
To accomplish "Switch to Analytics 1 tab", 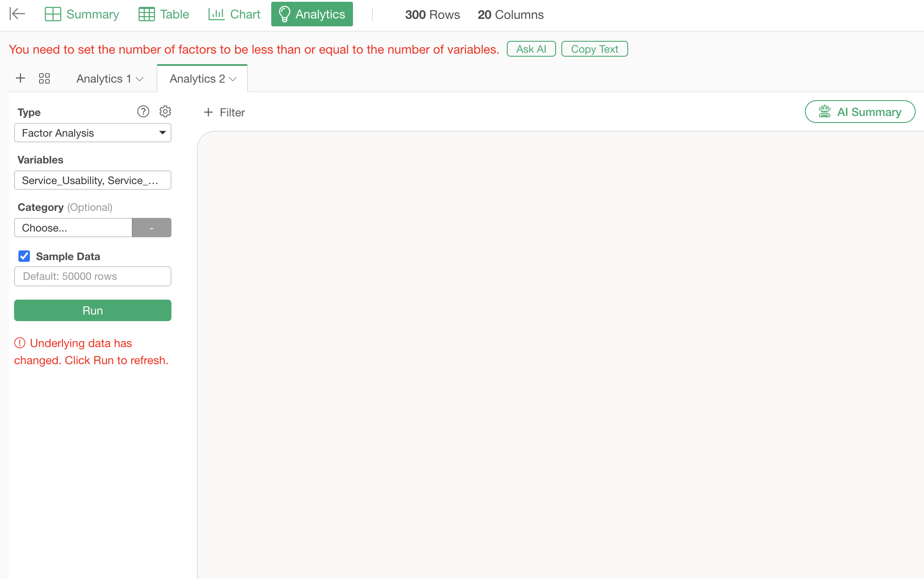I will [104, 79].
